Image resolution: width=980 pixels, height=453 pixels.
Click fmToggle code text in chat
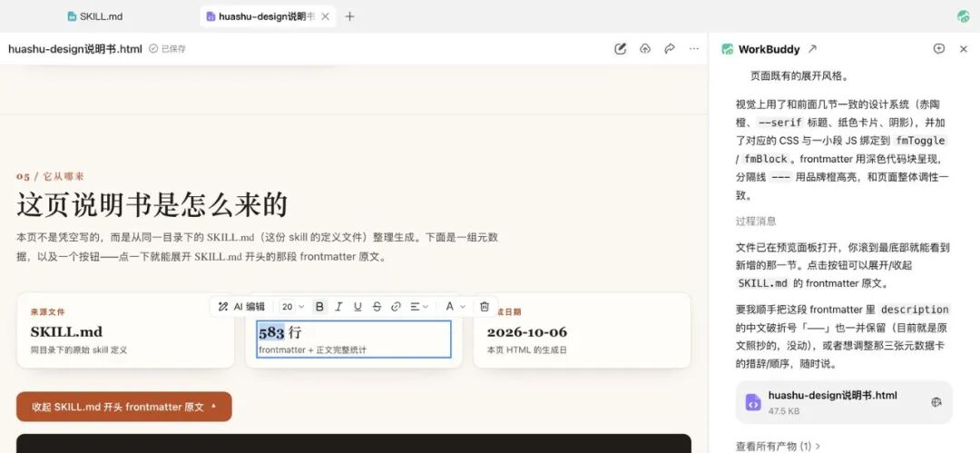(920, 141)
